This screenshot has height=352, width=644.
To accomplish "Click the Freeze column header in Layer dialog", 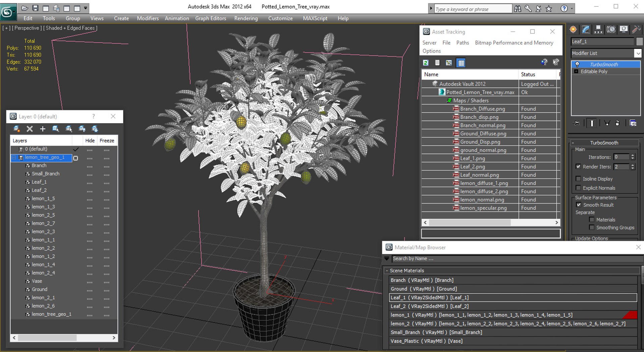I will coord(107,141).
